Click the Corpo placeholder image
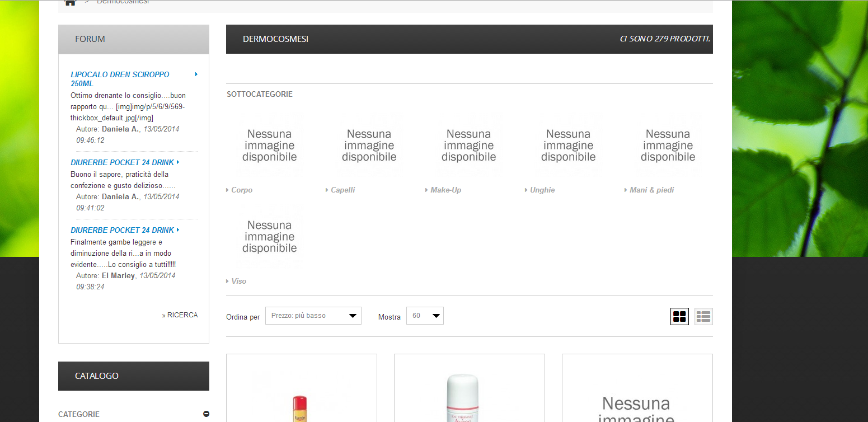Image resolution: width=868 pixels, height=422 pixels. (270, 146)
